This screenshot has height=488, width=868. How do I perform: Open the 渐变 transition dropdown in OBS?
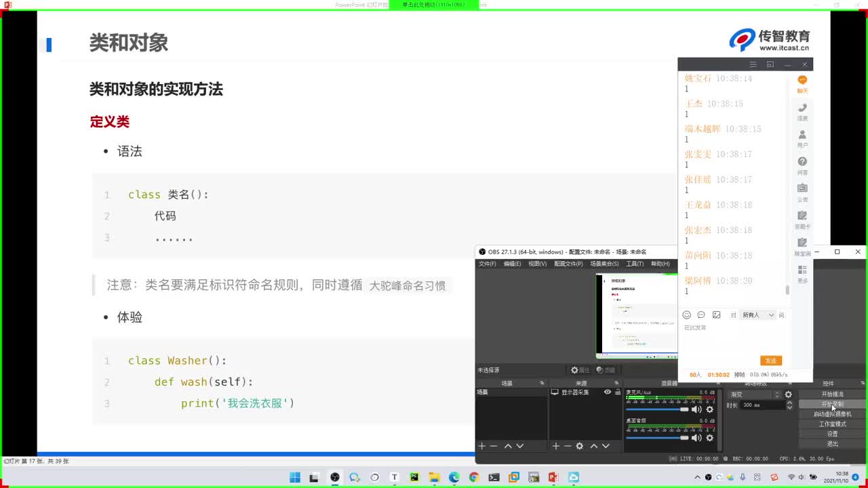click(755, 394)
